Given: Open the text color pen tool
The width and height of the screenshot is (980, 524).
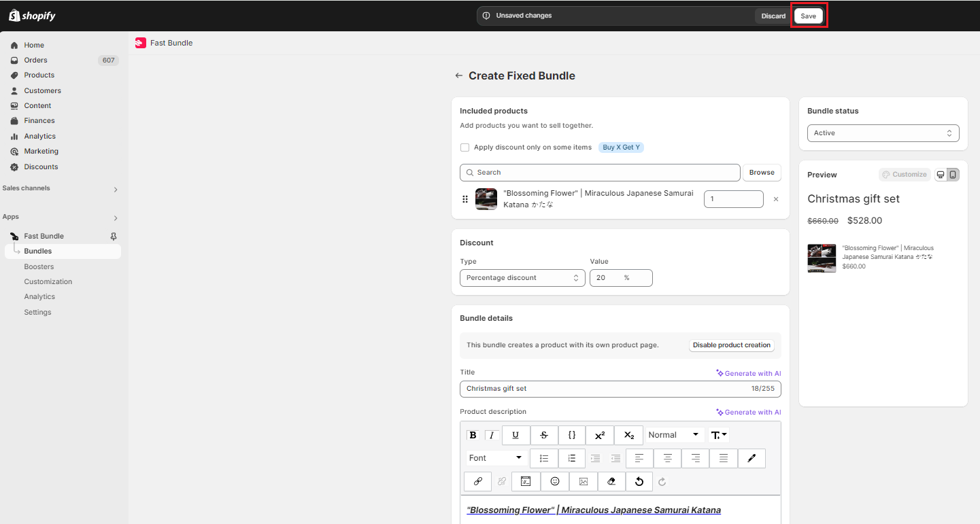Looking at the screenshot, I should [751, 458].
